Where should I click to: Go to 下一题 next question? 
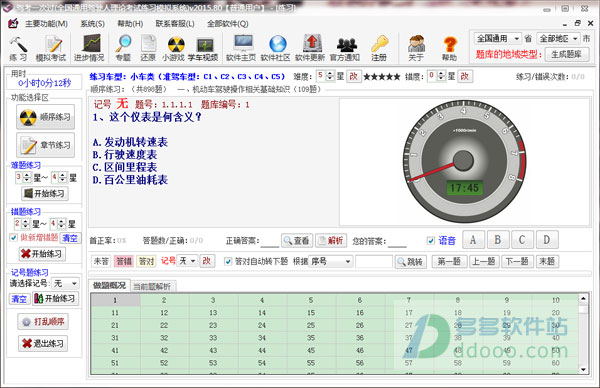(x=517, y=261)
